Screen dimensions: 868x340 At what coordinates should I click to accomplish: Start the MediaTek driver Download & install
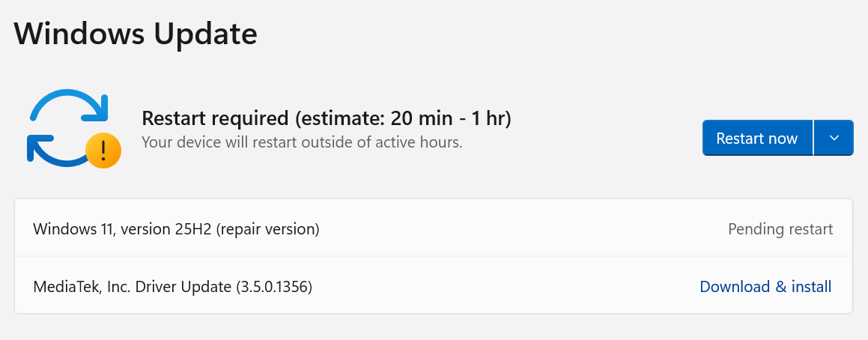click(x=765, y=287)
